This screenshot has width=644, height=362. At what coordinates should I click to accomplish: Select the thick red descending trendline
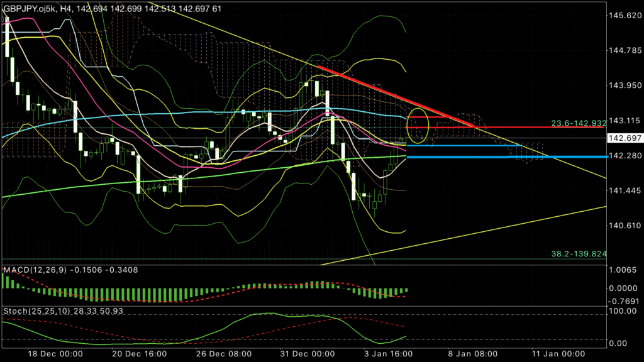395,96
